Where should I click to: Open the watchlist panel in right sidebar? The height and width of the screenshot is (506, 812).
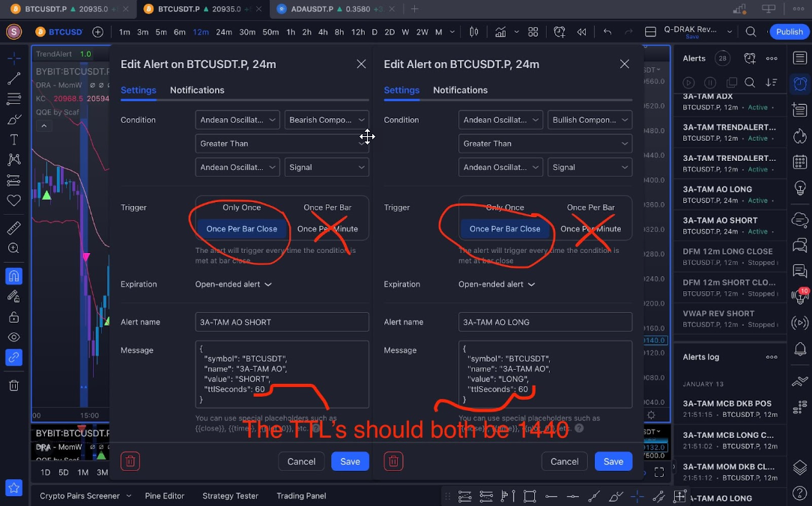point(800,58)
